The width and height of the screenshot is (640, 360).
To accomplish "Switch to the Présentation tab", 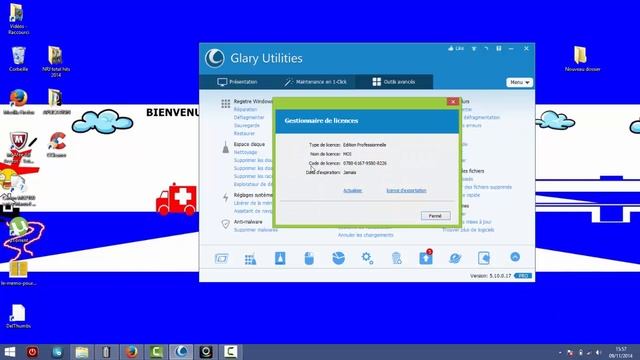I will tap(237, 82).
